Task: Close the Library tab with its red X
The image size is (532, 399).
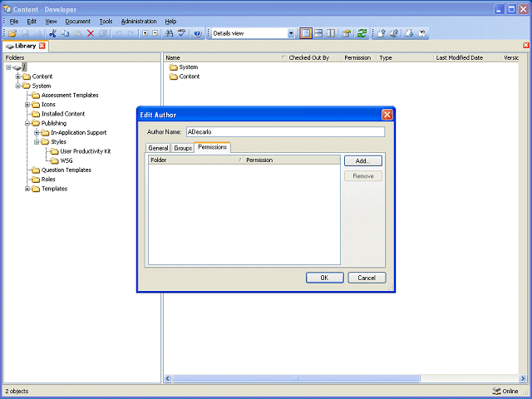Action: (42, 46)
